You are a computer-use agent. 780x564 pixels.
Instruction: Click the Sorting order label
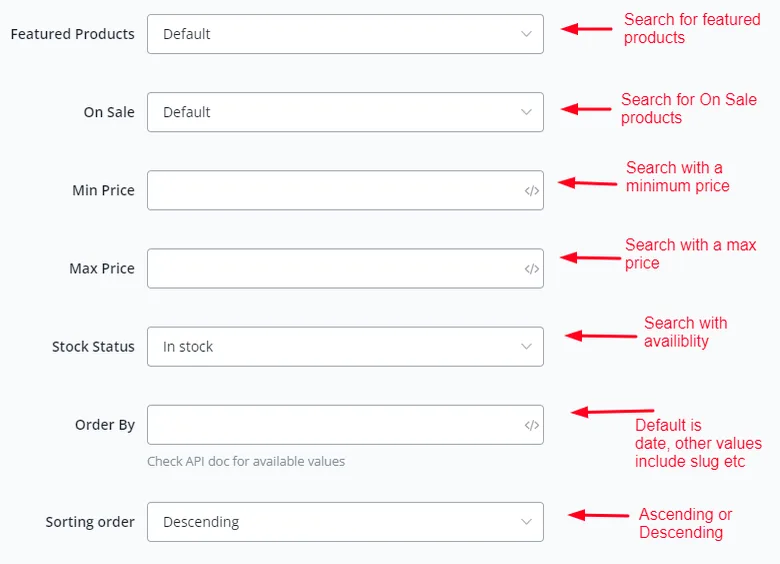click(90, 522)
